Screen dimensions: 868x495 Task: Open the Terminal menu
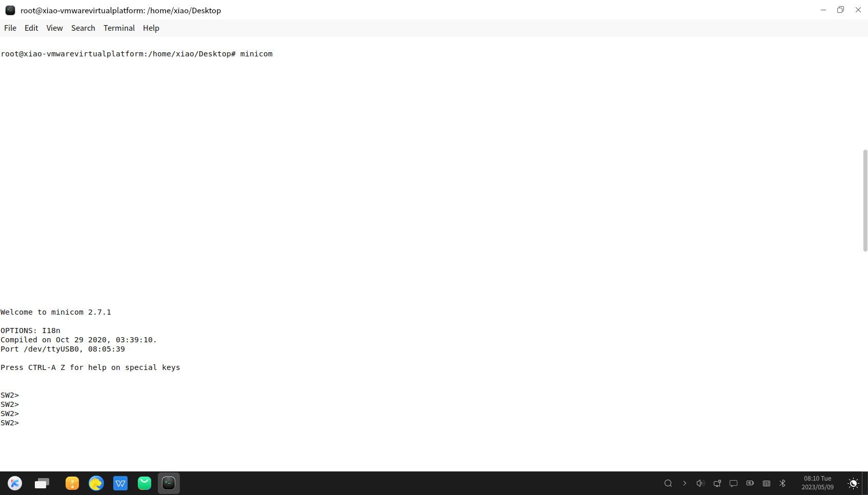point(119,28)
